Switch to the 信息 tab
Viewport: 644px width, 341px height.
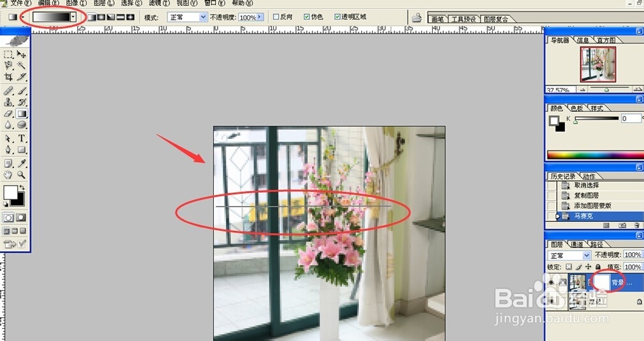(583, 40)
